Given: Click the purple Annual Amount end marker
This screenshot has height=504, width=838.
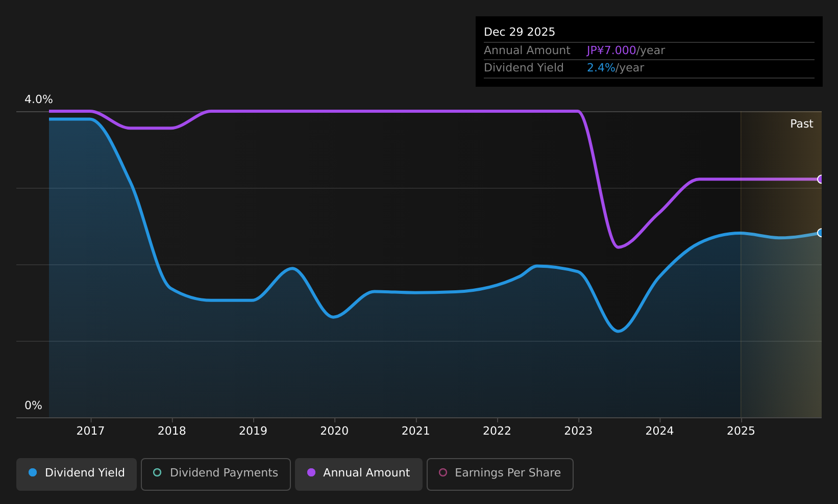Looking at the screenshot, I should tap(821, 179).
